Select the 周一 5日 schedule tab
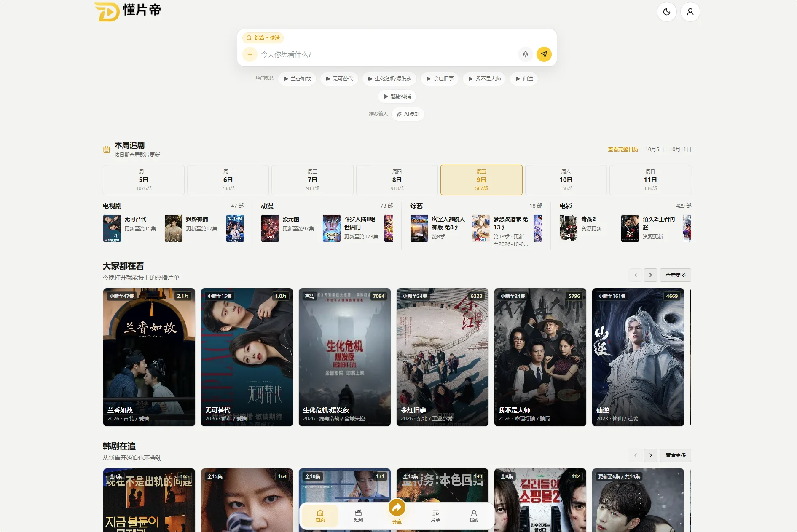The image size is (797, 532). (144, 180)
